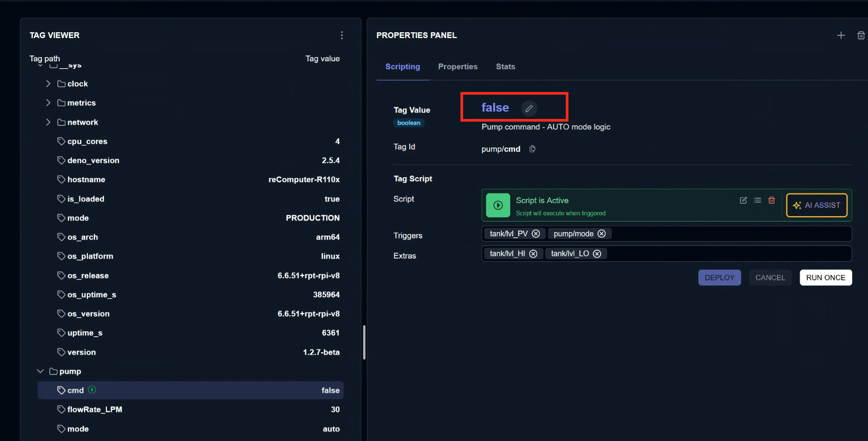868x441 pixels.
Task: Copy the pump/cmd tag ID
Action: coord(532,149)
